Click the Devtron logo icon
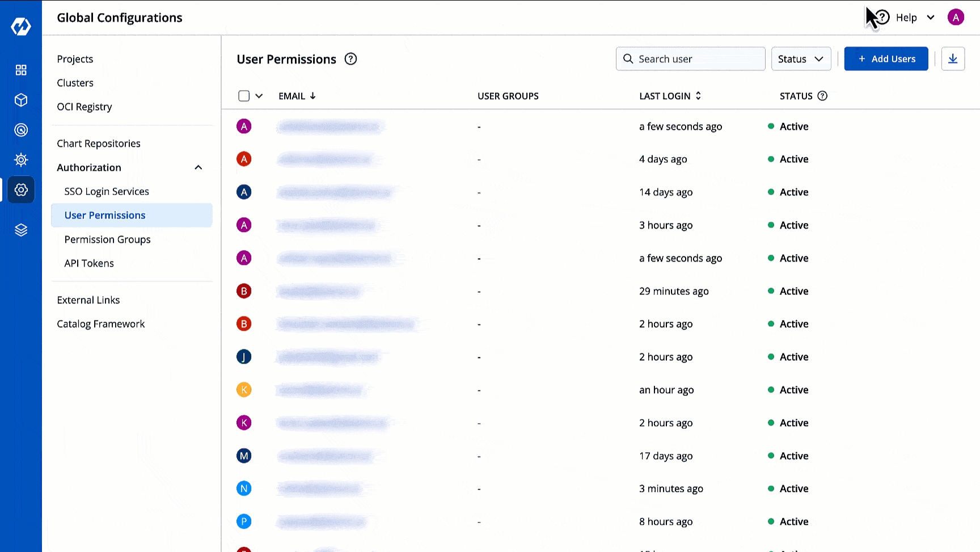 [21, 26]
